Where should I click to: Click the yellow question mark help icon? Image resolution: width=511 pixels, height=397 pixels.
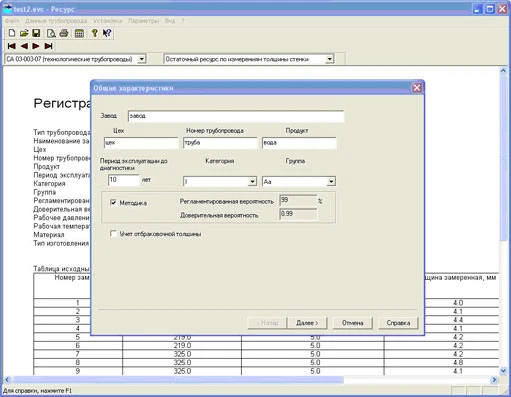point(95,33)
